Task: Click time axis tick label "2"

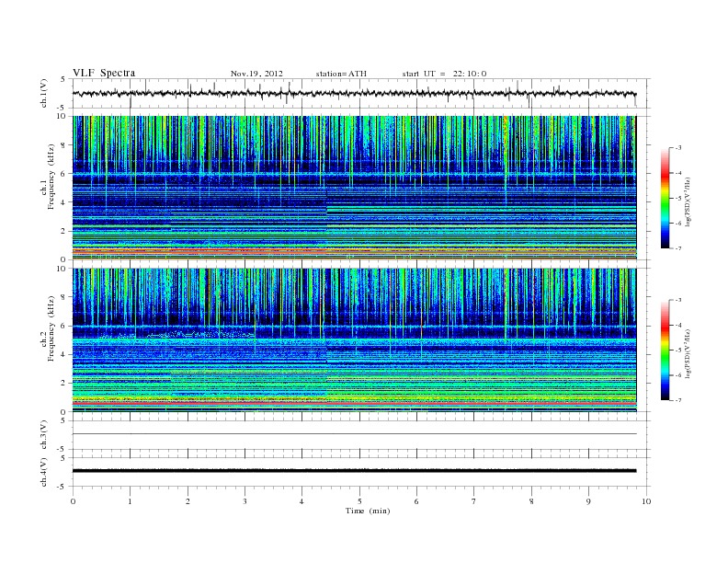Action: (x=188, y=501)
